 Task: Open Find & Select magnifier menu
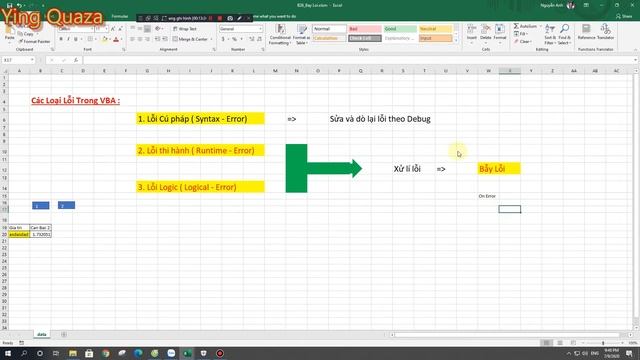click(x=564, y=35)
